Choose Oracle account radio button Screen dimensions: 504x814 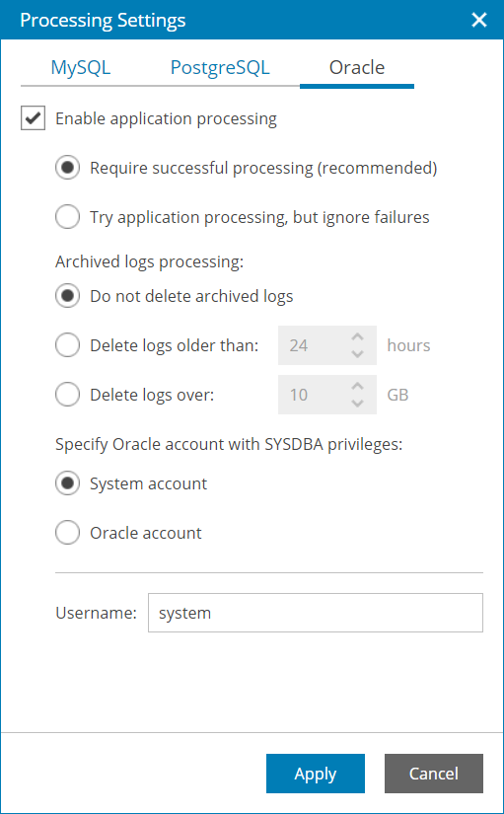[67, 533]
